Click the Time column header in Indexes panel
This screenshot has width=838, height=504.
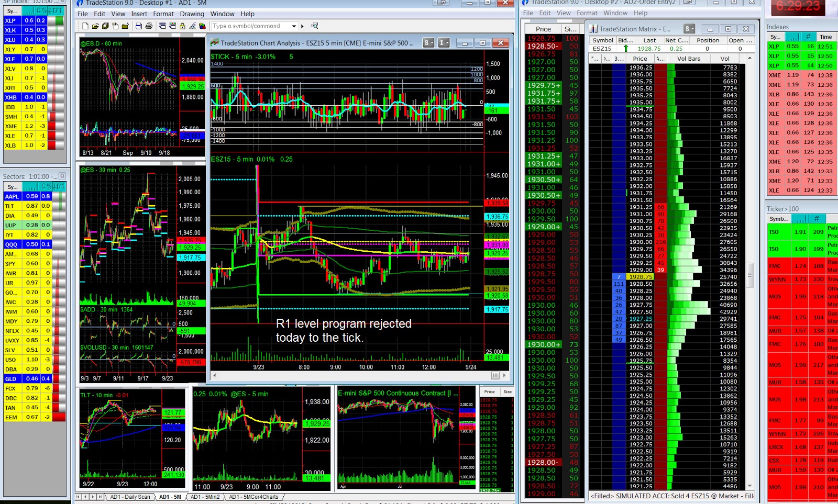tap(825, 37)
